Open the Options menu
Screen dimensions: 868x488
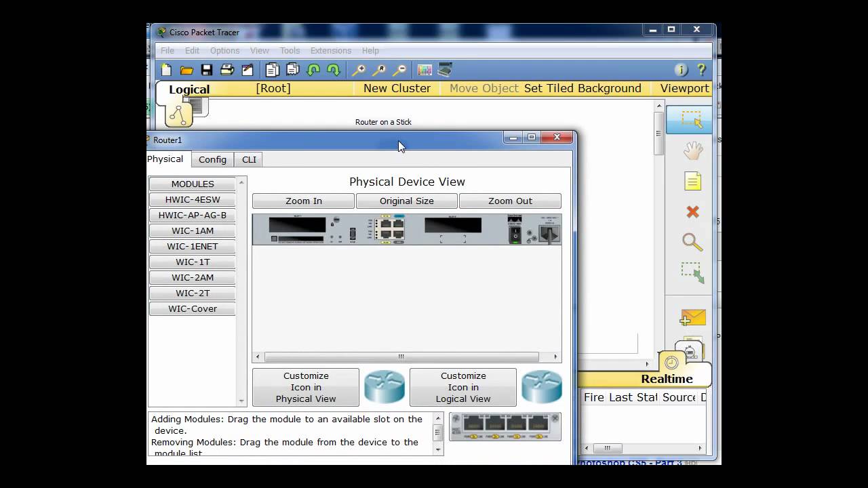[224, 50]
